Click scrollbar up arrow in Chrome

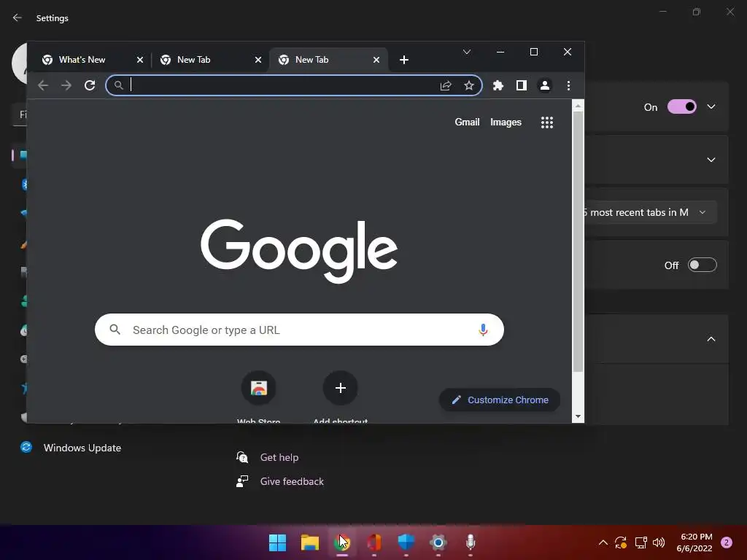[578, 106]
